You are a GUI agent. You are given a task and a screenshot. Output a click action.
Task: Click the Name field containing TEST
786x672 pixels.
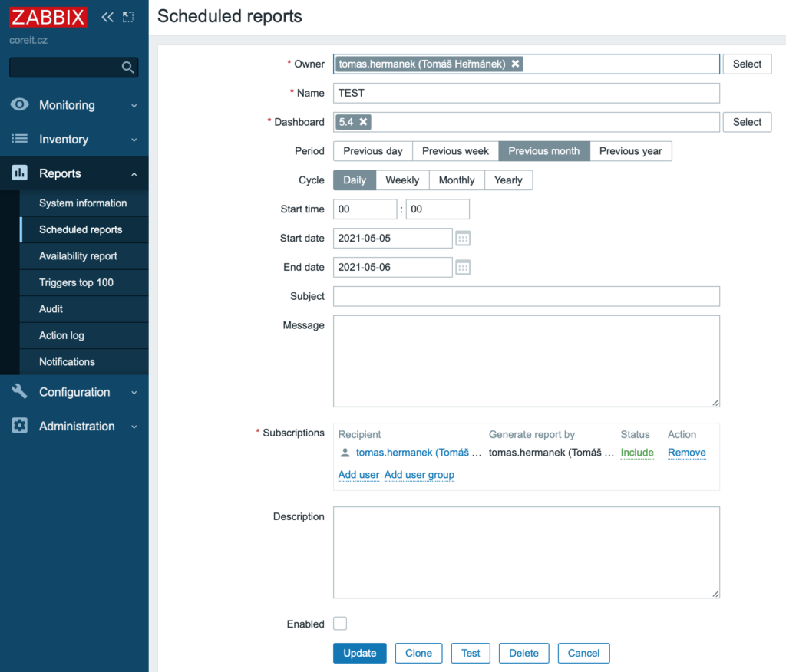pyautogui.click(x=527, y=93)
